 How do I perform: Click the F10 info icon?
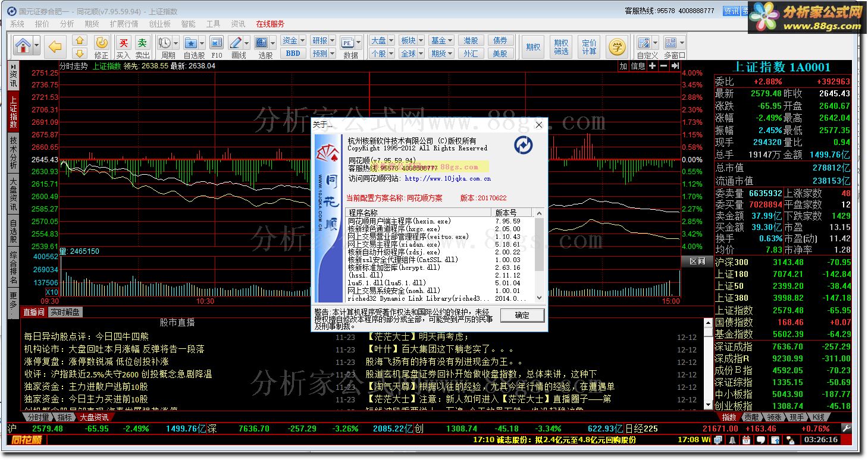pyautogui.click(x=217, y=42)
